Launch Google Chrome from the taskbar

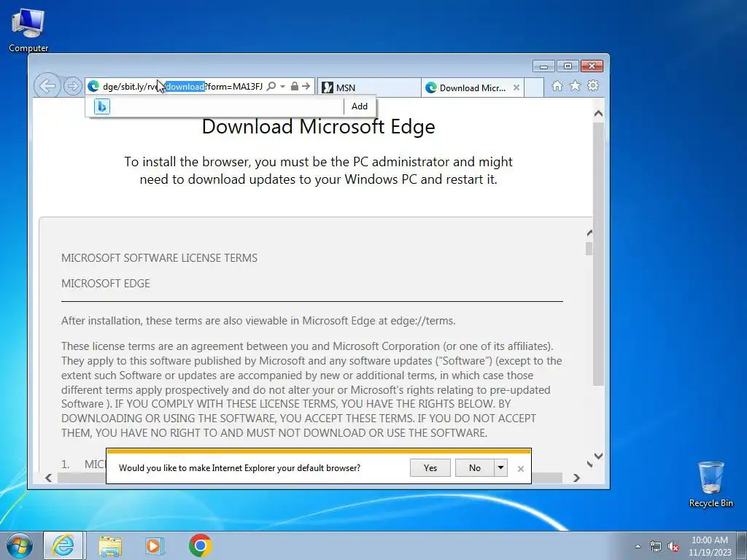tap(200, 545)
